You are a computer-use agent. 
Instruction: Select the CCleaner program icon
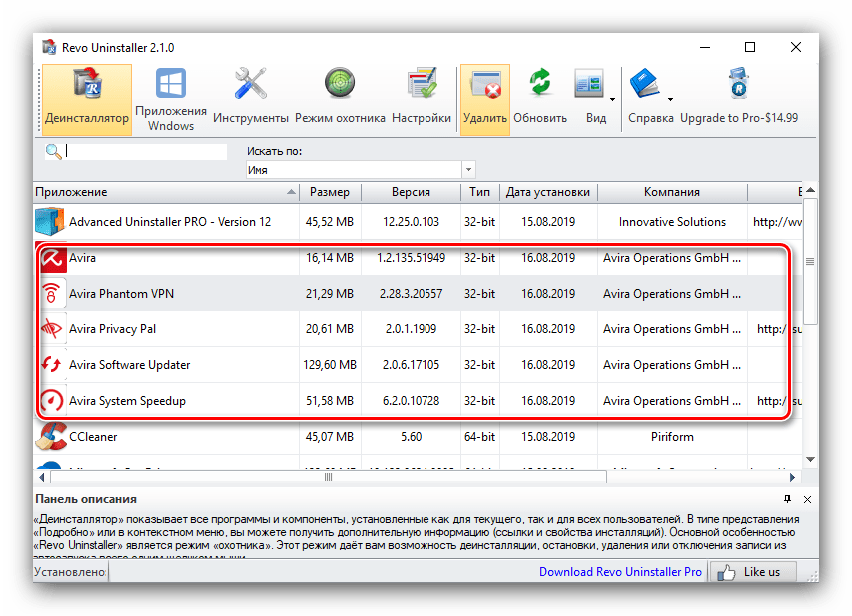(51, 436)
